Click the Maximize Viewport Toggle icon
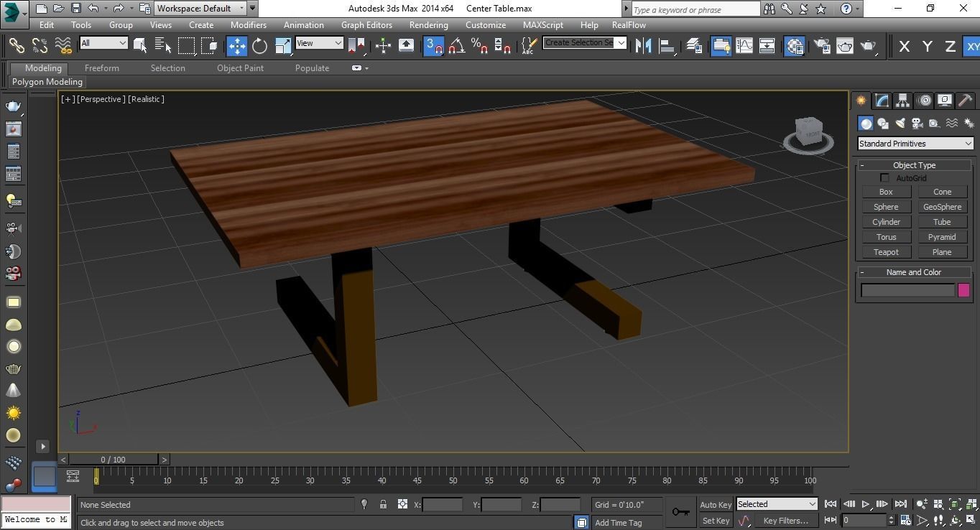The width and height of the screenshot is (980, 530). [971, 521]
